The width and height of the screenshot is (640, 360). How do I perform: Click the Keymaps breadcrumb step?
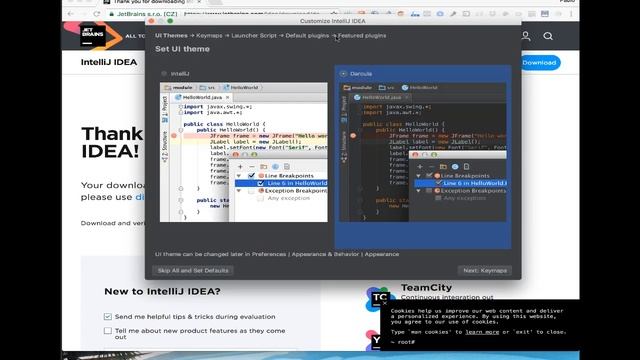[x=209, y=36]
